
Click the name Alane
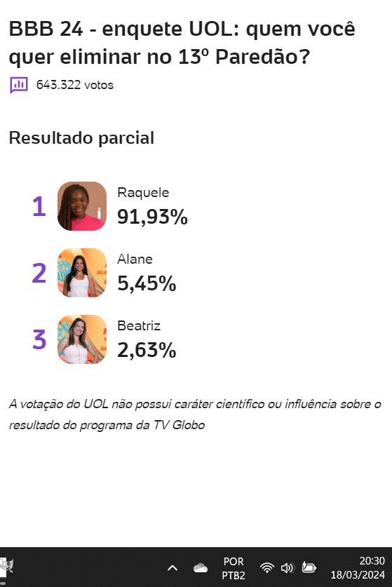tap(135, 259)
